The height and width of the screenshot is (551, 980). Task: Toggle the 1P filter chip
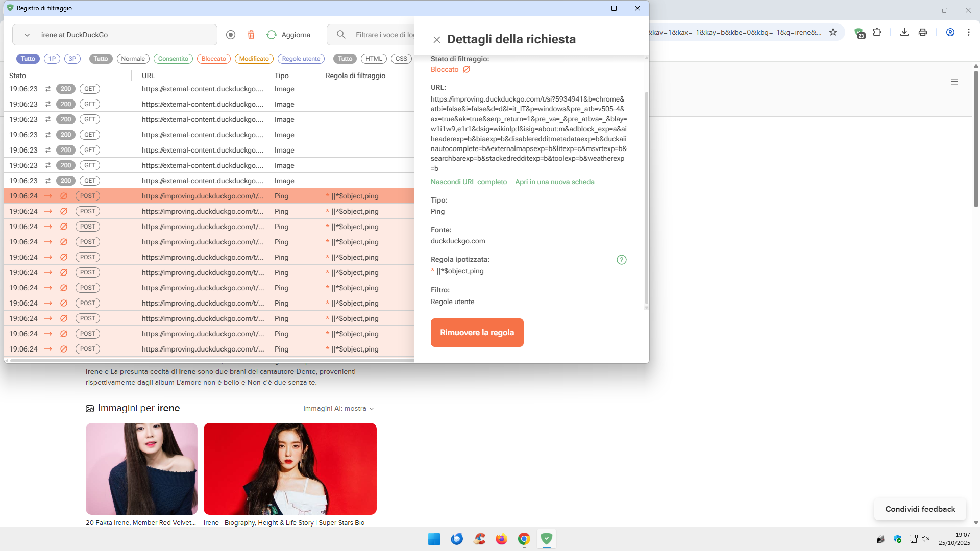[52, 59]
